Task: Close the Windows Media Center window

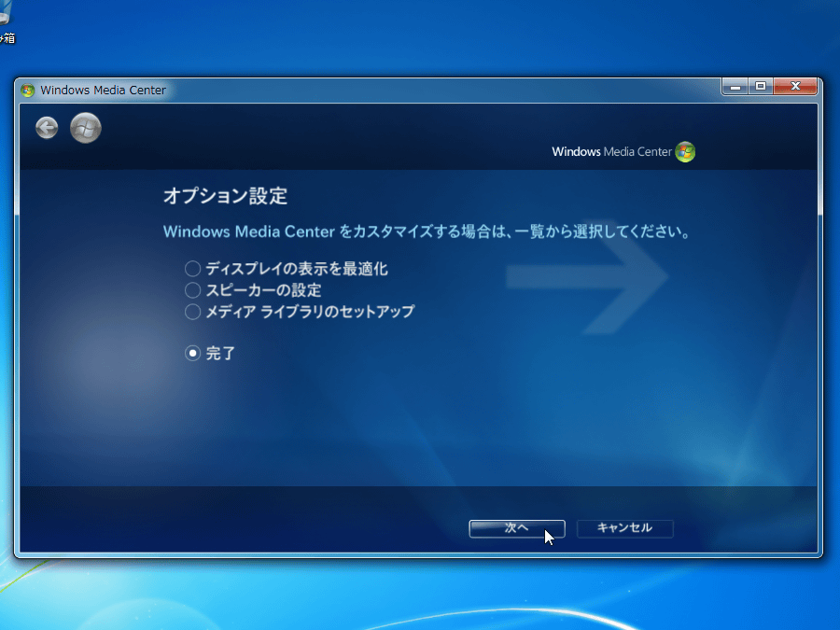Action: [795, 86]
